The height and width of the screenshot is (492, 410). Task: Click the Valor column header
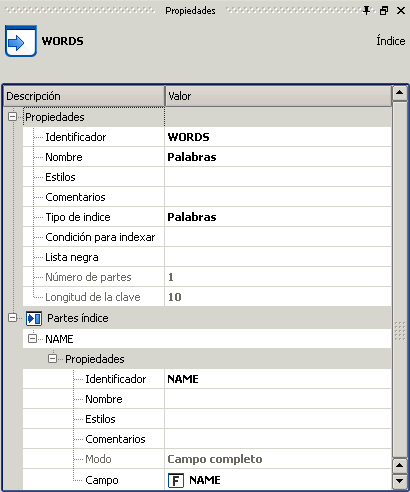278,96
